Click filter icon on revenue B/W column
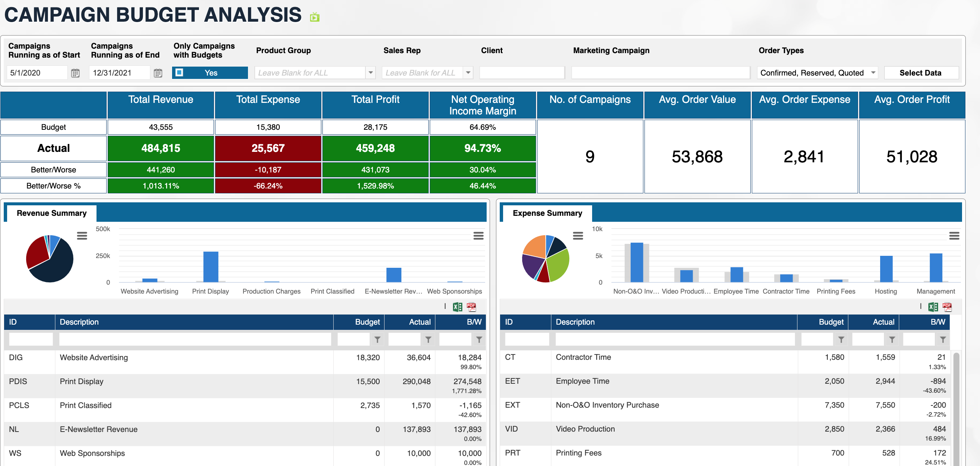 (479, 339)
